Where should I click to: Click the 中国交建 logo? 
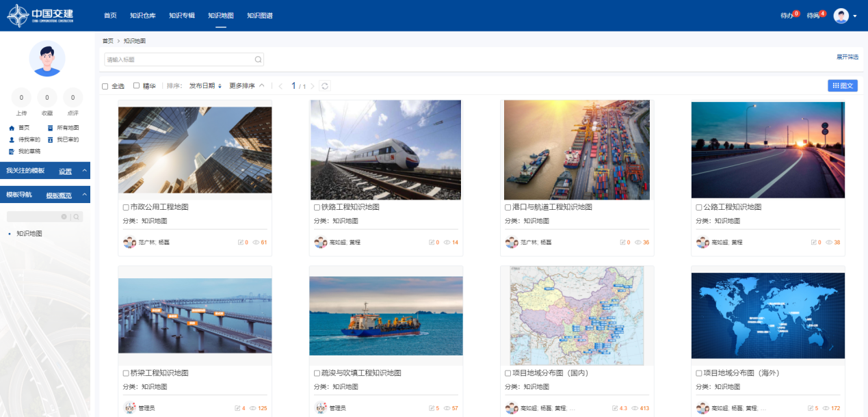coord(40,15)
